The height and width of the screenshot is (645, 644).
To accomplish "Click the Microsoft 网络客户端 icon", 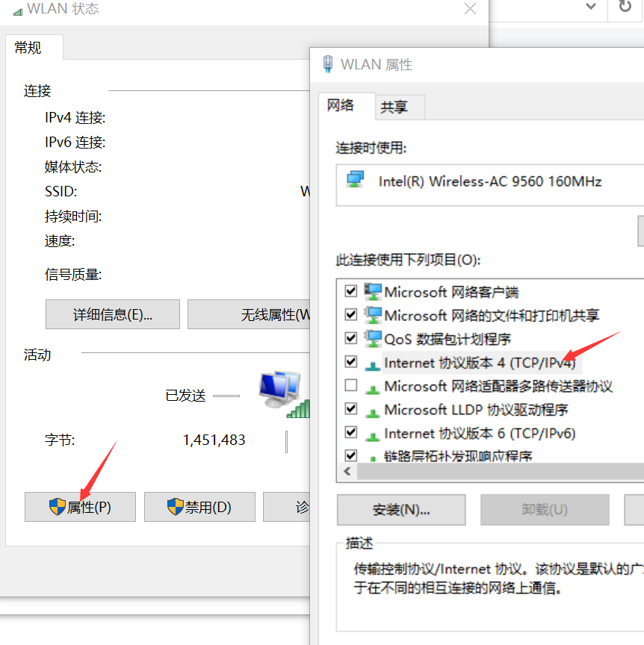I will click(x=373, y=291).
